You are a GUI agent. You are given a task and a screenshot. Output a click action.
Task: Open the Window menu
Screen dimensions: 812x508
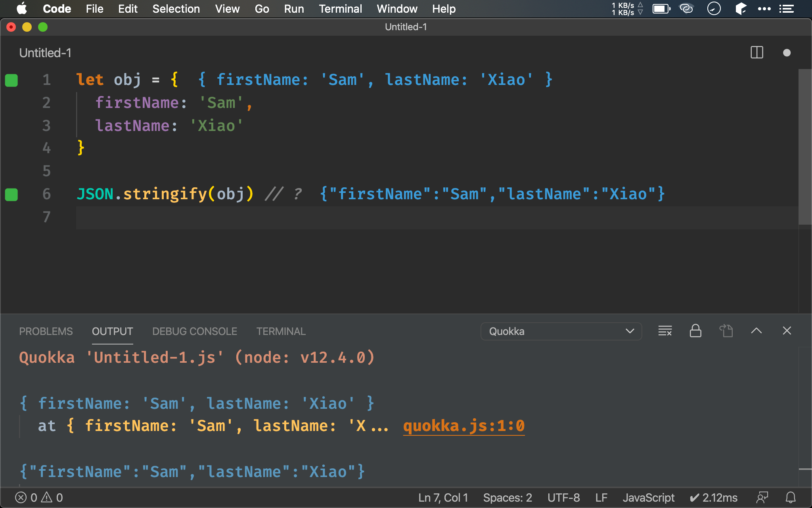click(x=397, y=9)
